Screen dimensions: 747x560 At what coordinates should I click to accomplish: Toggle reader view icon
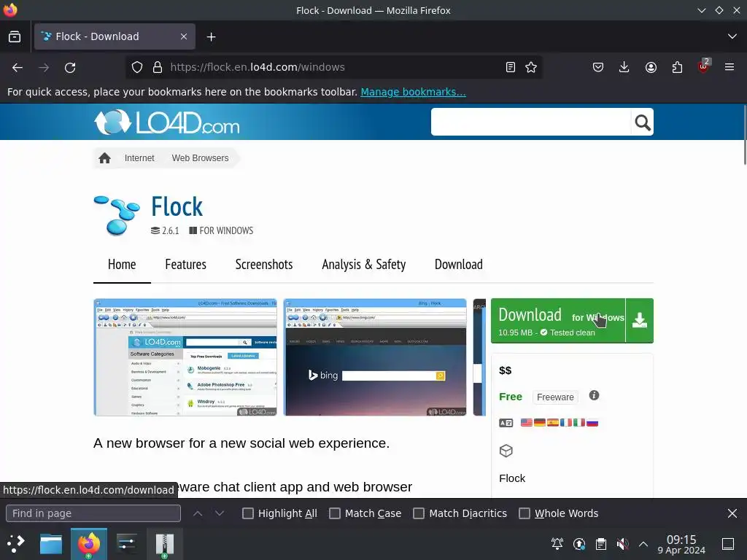pos(510,67)
